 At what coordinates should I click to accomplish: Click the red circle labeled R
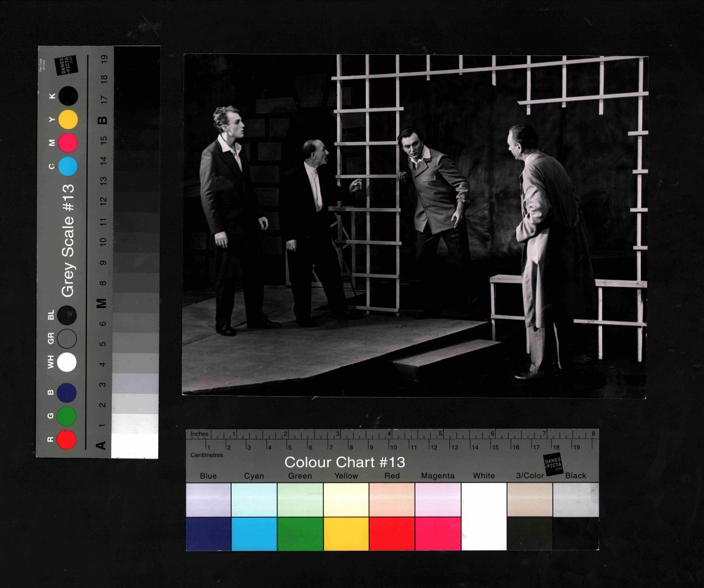67,439
